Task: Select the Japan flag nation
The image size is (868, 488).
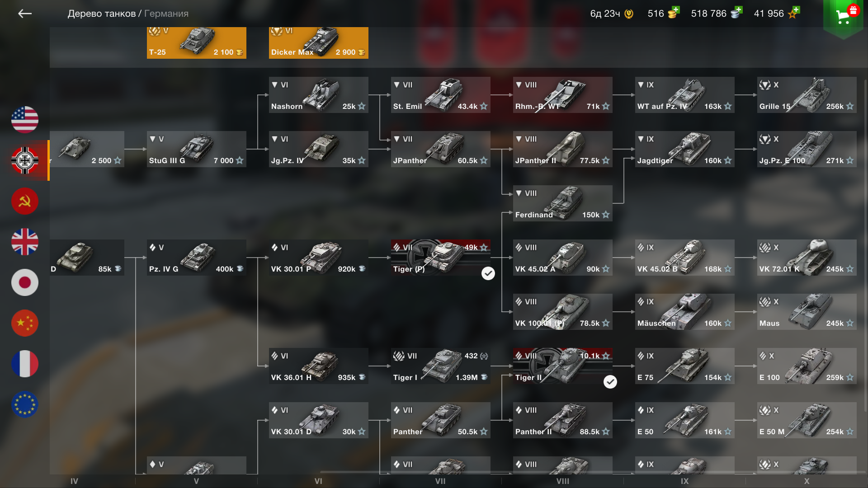Action: (x=25, y=282)
